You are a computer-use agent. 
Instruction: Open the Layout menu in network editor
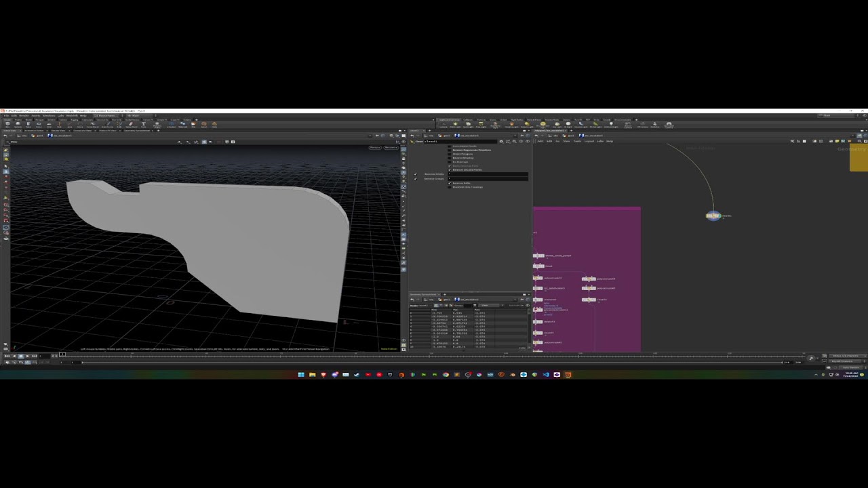(x=589, y=141)
